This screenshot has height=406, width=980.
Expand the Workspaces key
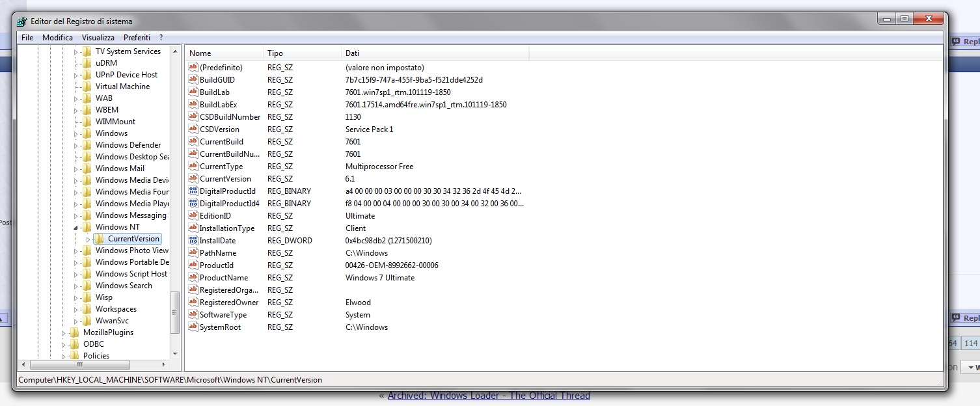pyautogui.click(x=75, y=309)
